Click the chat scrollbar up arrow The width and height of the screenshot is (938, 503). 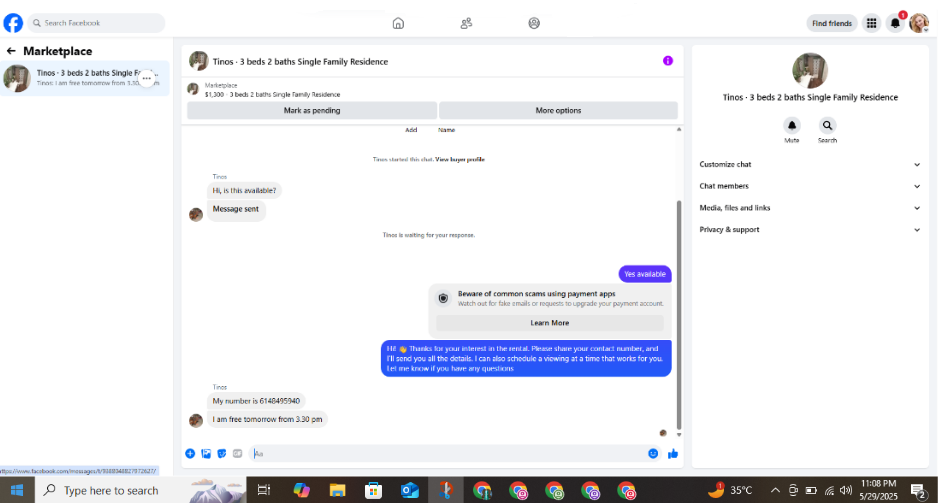679,129
